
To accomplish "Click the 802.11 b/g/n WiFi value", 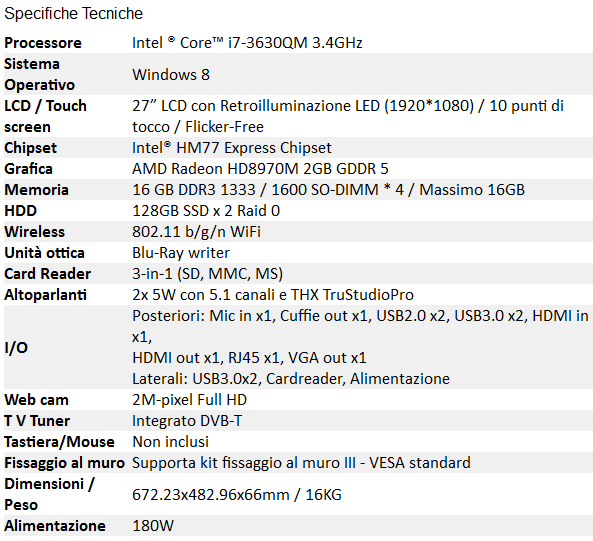I will [x=196, y=232].
